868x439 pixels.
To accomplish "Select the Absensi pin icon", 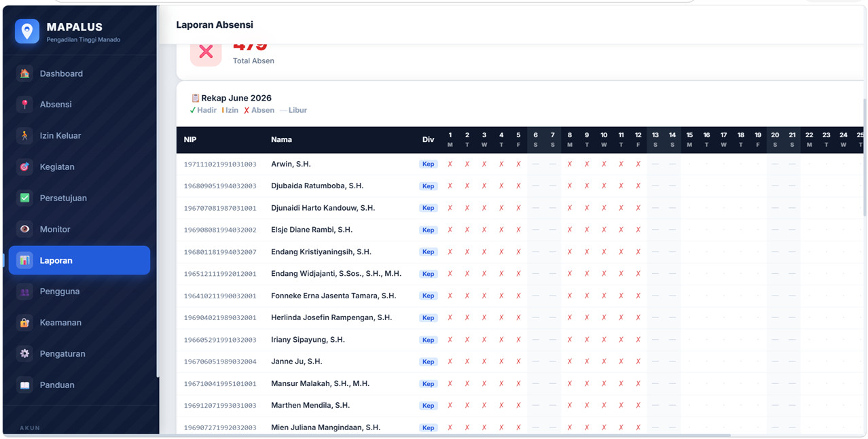I will [25, 105].
